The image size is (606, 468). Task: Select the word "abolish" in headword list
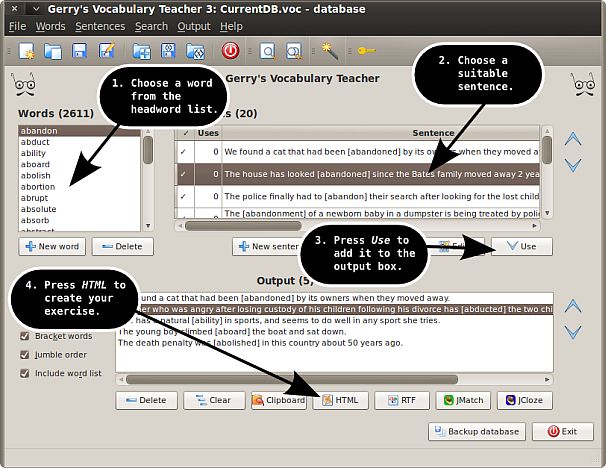coord(38,175)
